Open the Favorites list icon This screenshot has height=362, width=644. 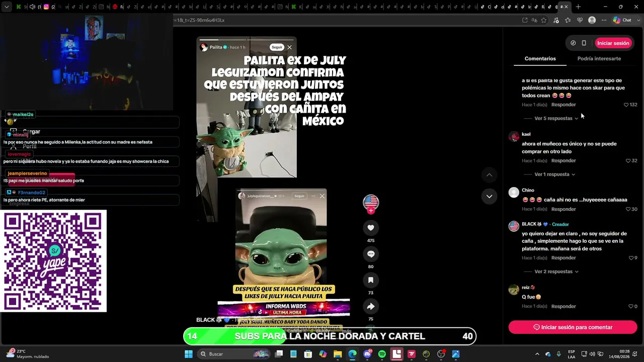pyautogui.click(x=568, y=20)
